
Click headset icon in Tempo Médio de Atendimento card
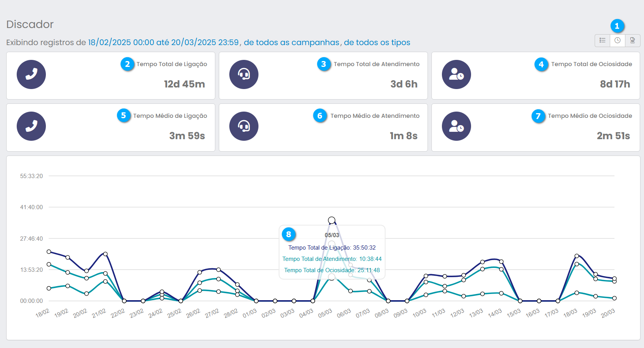coord(244,126)
